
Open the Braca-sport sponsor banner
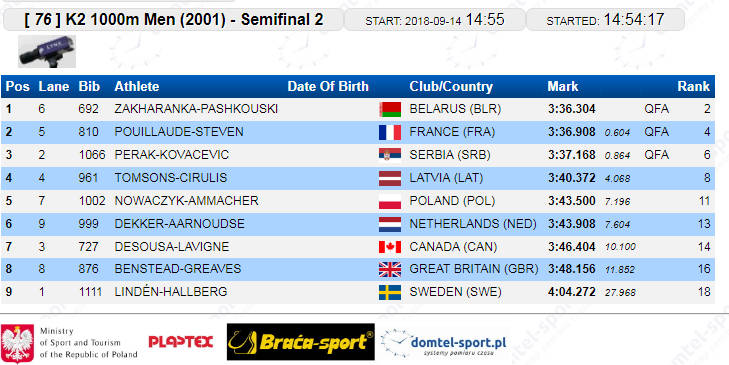point(300,342)
